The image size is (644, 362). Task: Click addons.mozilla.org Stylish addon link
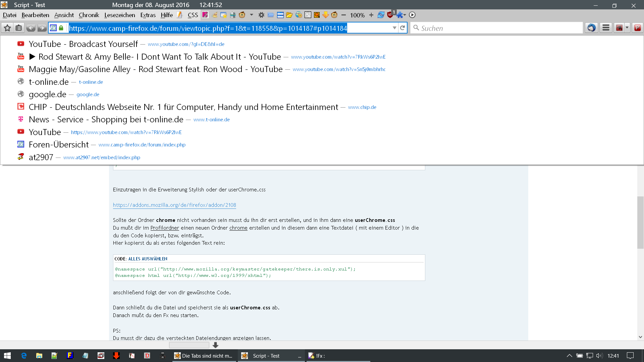pyautogui.click(x=174, y=205)
